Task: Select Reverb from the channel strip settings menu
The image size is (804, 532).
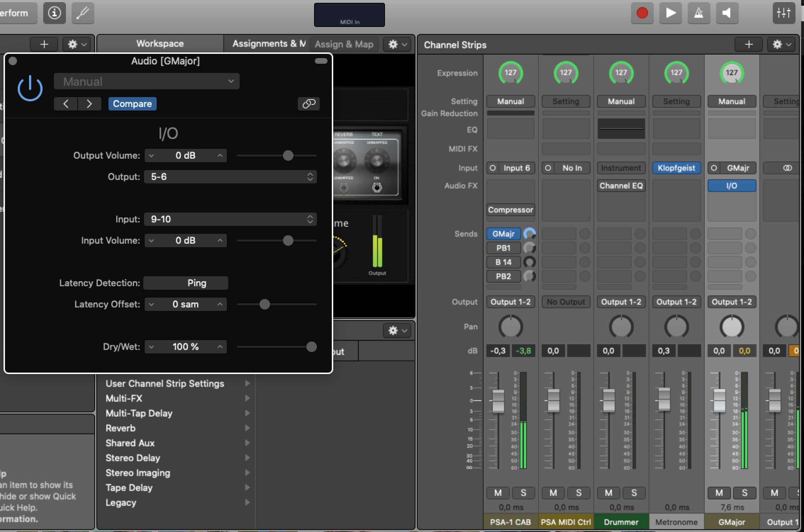Action: click(121, 428)
